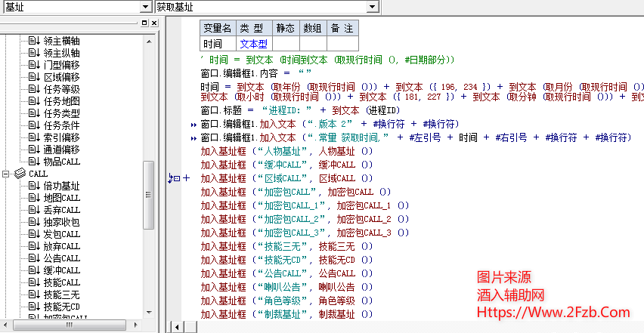Click the subroutine icon beside 任务地图
The image size is (644, 333).
pyautogui.click(x=33, y=101)
